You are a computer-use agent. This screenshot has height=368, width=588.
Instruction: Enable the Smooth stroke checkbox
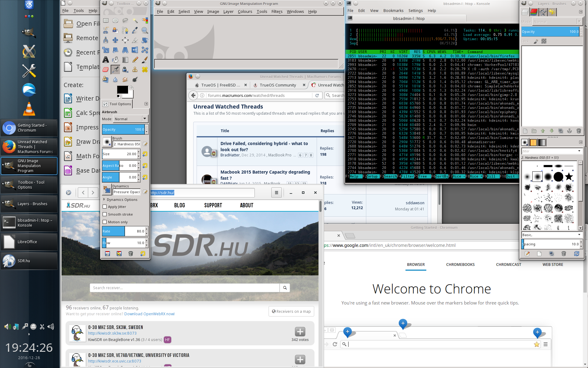tap(105, 214)
